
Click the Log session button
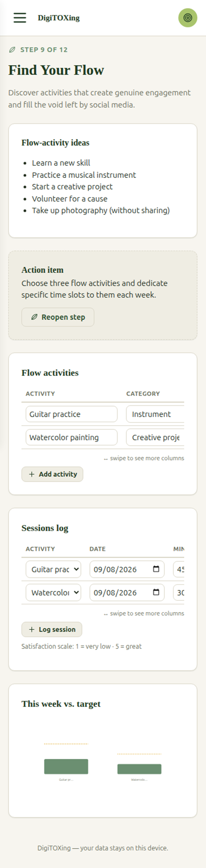point(52,629)
